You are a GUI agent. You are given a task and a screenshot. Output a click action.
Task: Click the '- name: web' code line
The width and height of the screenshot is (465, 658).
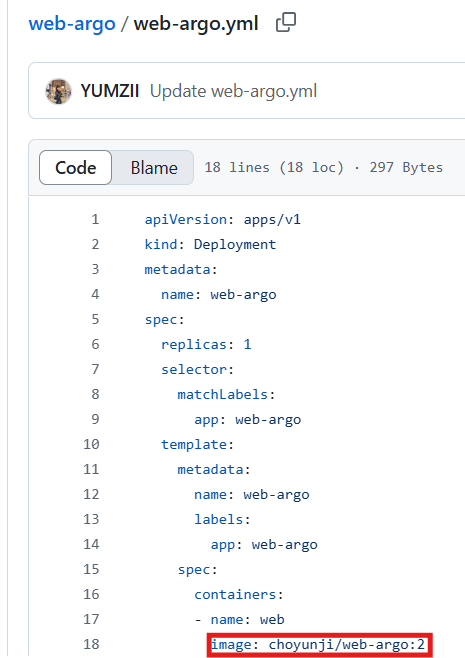tap(240, 619)
